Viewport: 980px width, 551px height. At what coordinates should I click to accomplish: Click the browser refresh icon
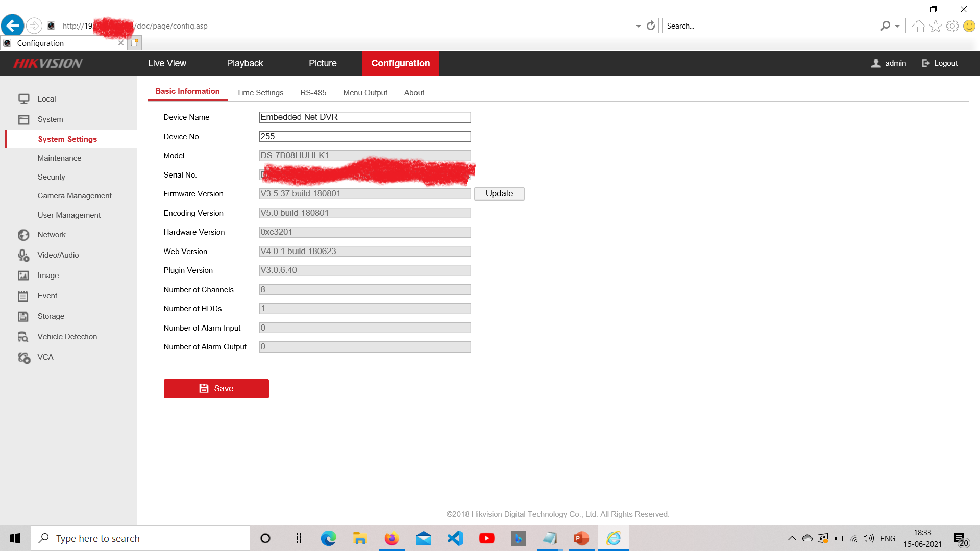(651, 26)
